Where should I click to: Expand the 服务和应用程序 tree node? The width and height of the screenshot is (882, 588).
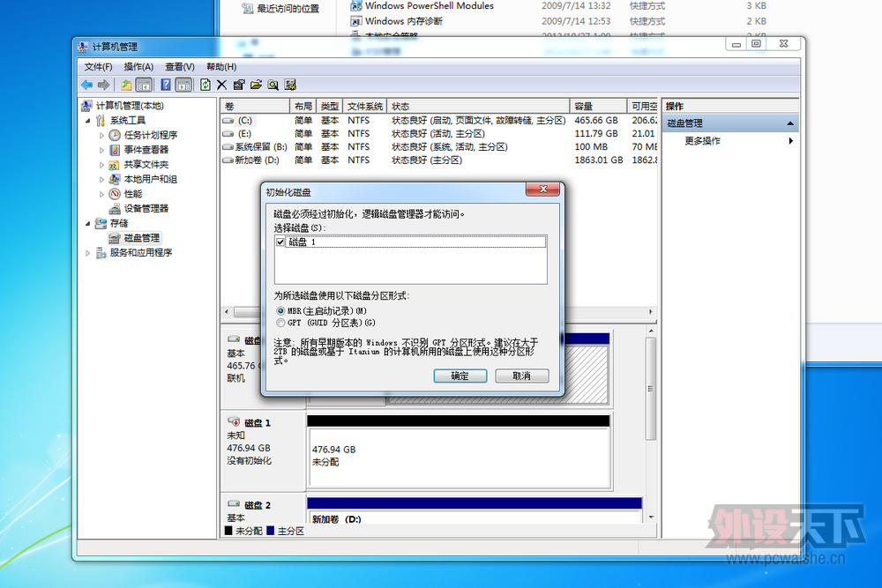click(87, 253)
